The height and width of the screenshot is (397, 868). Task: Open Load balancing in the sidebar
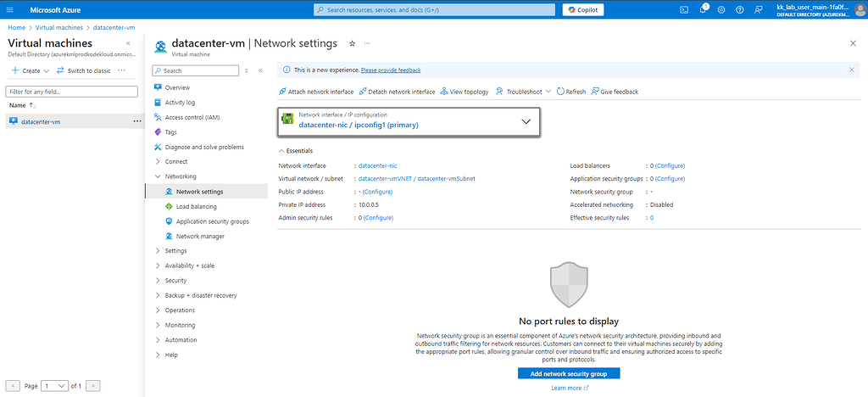click(196, 206)
